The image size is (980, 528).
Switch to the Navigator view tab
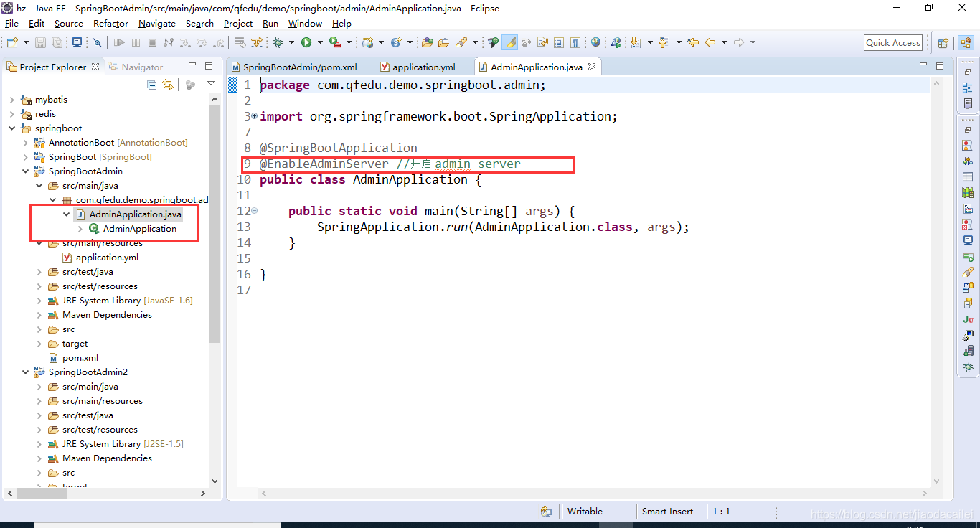(x=136, y=67)
